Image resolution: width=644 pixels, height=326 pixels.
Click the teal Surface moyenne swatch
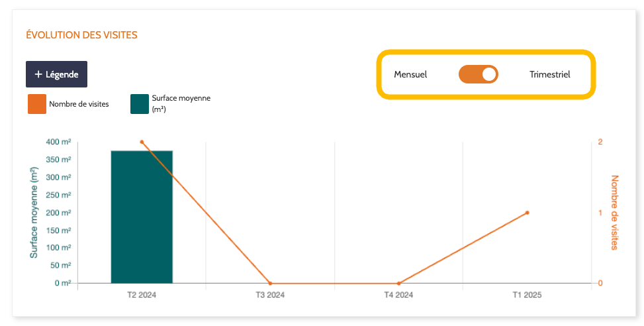click(140, 104)
